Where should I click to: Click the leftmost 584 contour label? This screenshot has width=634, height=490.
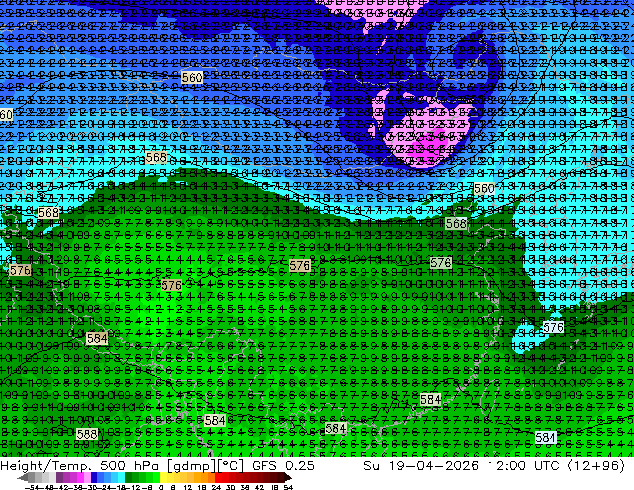97,338
